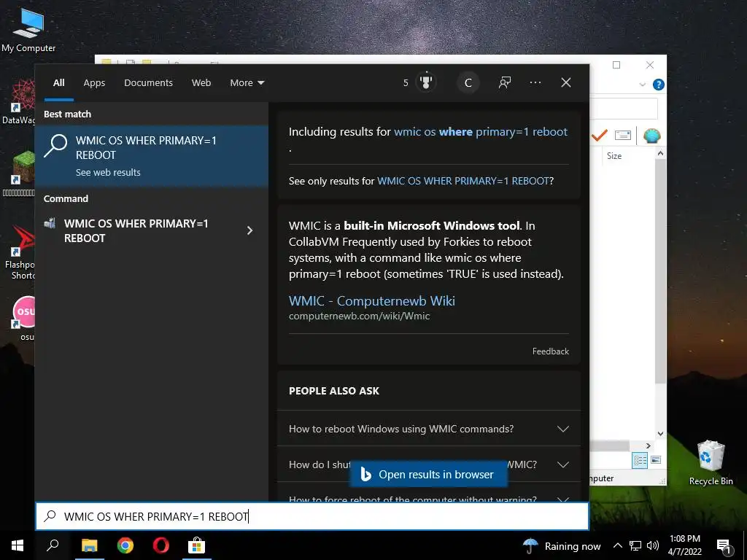Close the search panel
The height and width of the screenshot is (560, 747).
(566, 82)
